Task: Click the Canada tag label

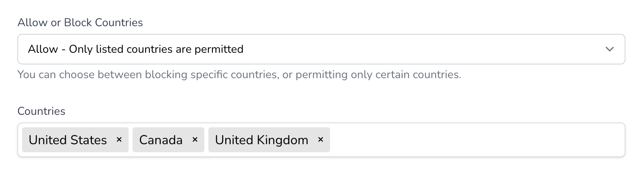Action: coord(161,140)
